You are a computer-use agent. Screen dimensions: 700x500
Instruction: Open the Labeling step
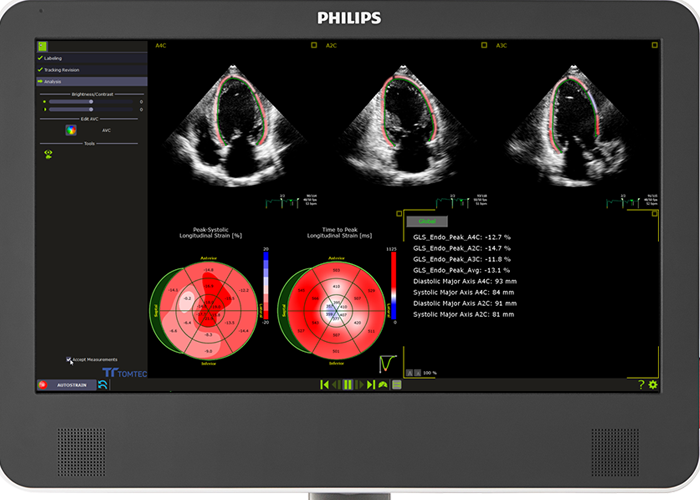pyautogui.click(x=52, y=58)
